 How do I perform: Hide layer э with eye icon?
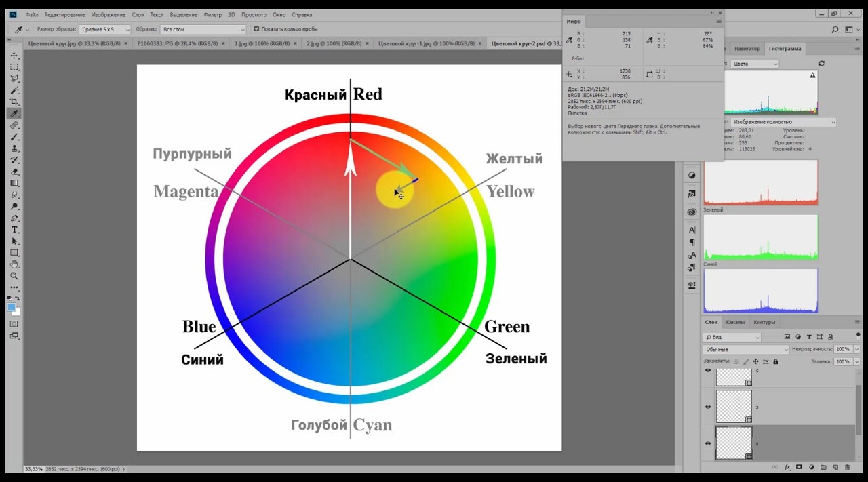click(708, 407)
